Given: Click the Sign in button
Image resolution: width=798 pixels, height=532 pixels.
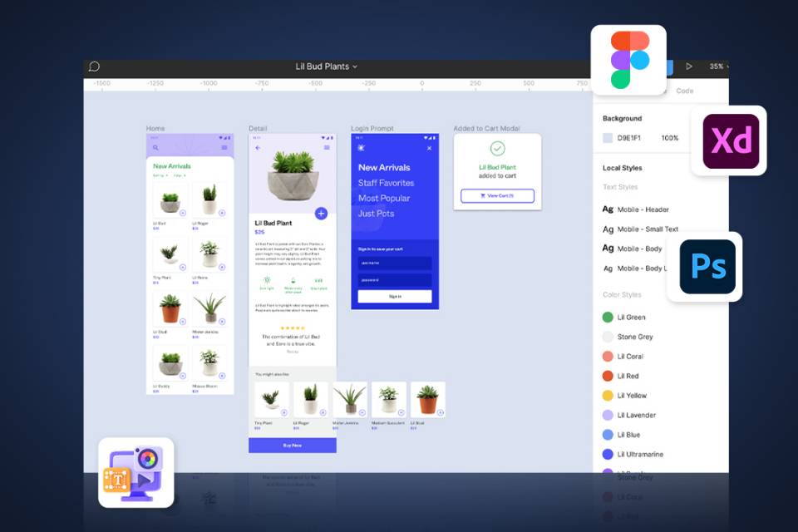Looking at the screenshot, I should [x=395, y=297].
